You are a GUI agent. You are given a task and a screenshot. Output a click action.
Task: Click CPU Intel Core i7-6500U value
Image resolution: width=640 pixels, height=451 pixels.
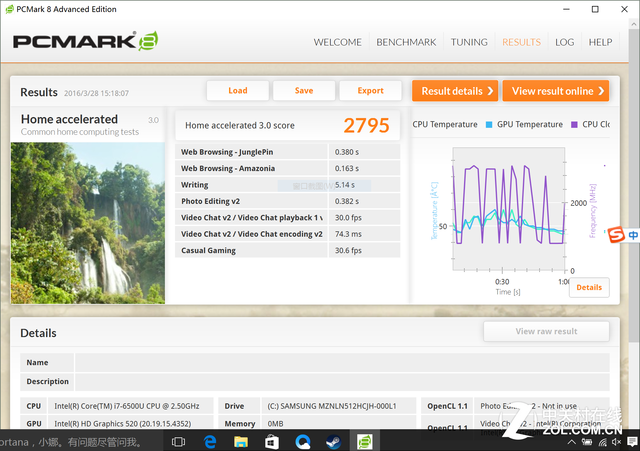point(127,406)
